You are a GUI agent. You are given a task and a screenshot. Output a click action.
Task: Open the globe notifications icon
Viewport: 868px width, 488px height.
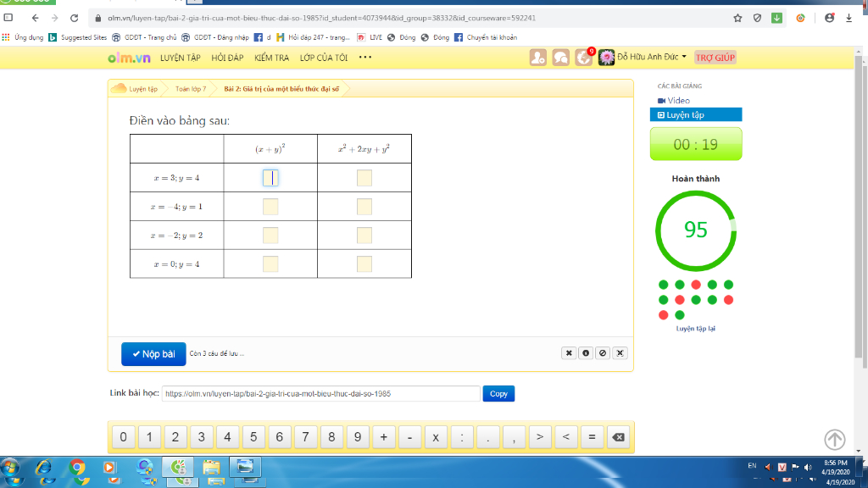click(583, 58)
